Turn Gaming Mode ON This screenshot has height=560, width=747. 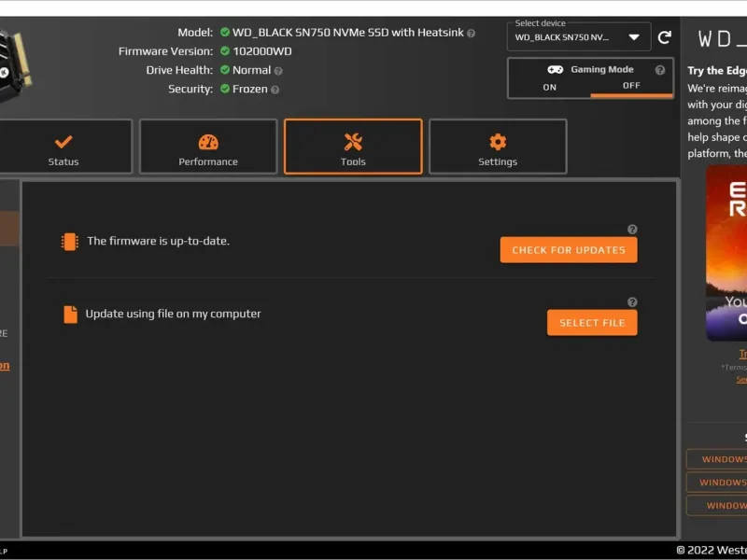549,88
